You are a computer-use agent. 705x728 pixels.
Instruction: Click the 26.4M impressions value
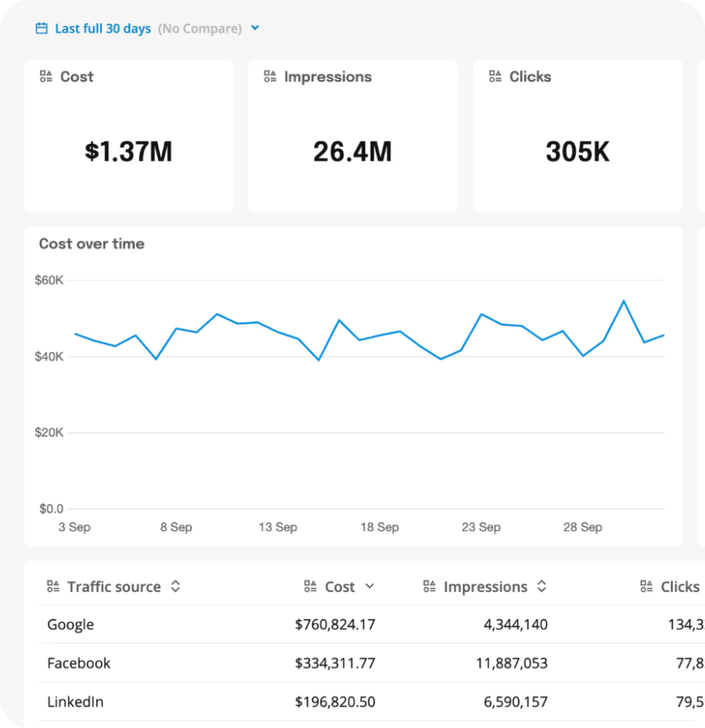point(352,151)
